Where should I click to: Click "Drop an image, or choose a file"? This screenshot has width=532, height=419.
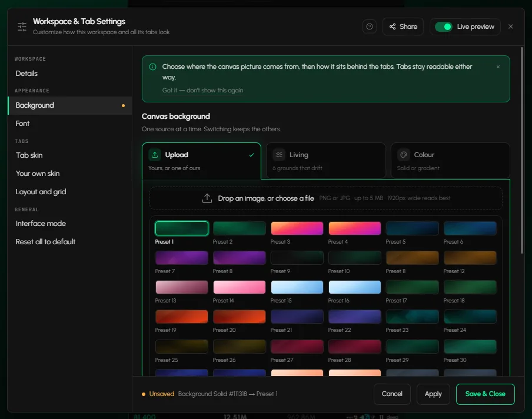tap(265, 198)
